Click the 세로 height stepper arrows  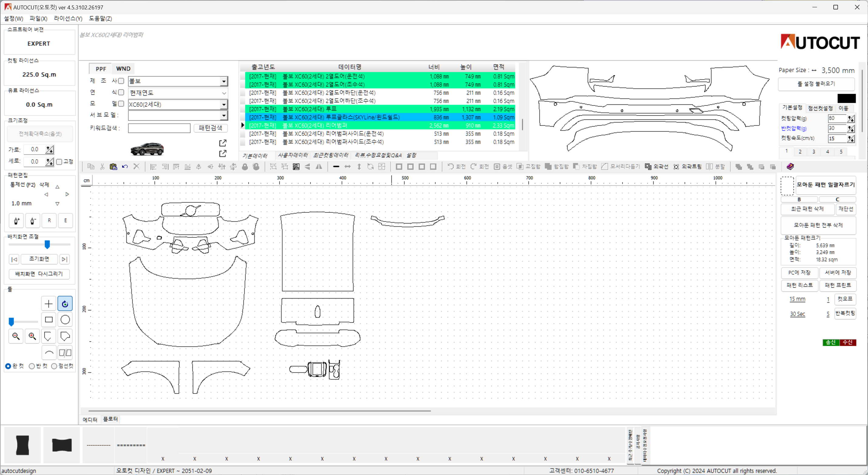click(50, 162)
